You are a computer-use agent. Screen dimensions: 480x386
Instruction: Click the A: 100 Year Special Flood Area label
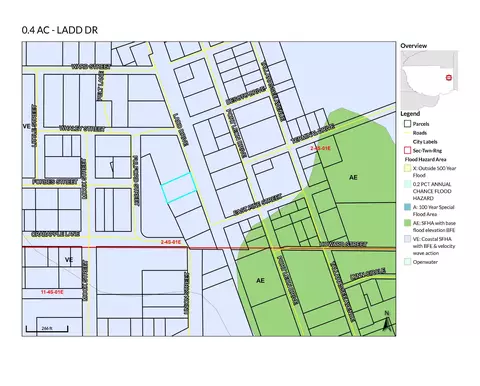(433, 210)
